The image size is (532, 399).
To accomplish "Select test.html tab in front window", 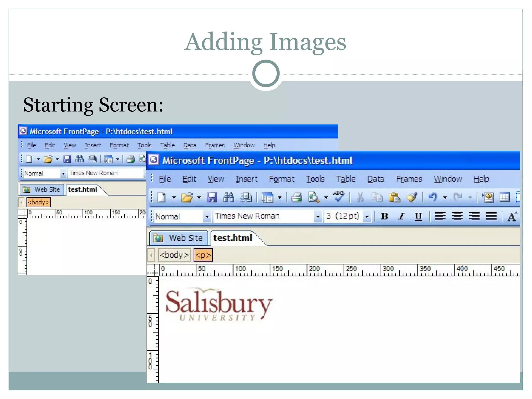I will pyautogui.click(x=233, y=238).
